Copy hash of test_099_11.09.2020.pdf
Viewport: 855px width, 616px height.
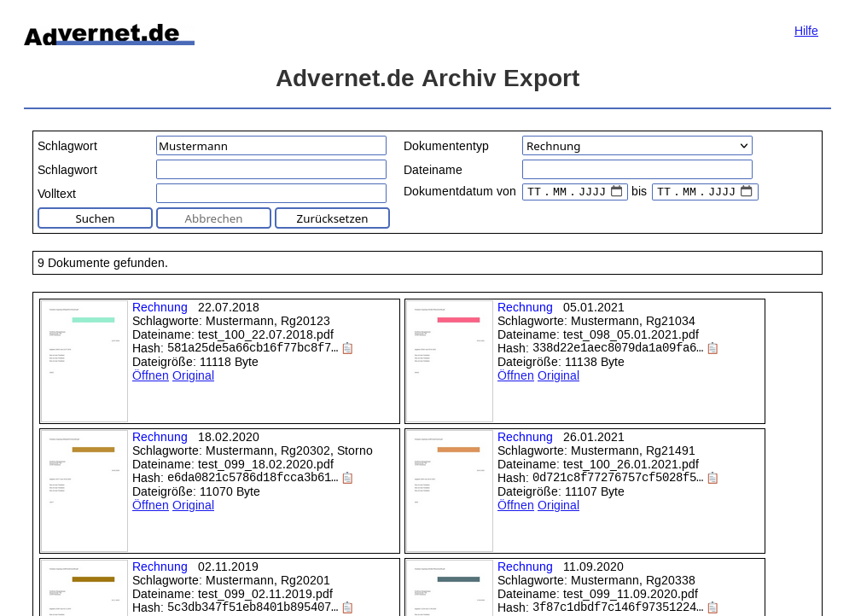pos(712,607)
